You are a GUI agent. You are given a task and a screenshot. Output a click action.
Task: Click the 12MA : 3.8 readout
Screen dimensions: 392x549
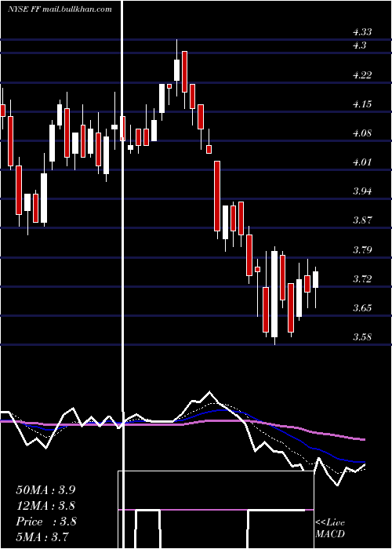[x=45, y=506]
